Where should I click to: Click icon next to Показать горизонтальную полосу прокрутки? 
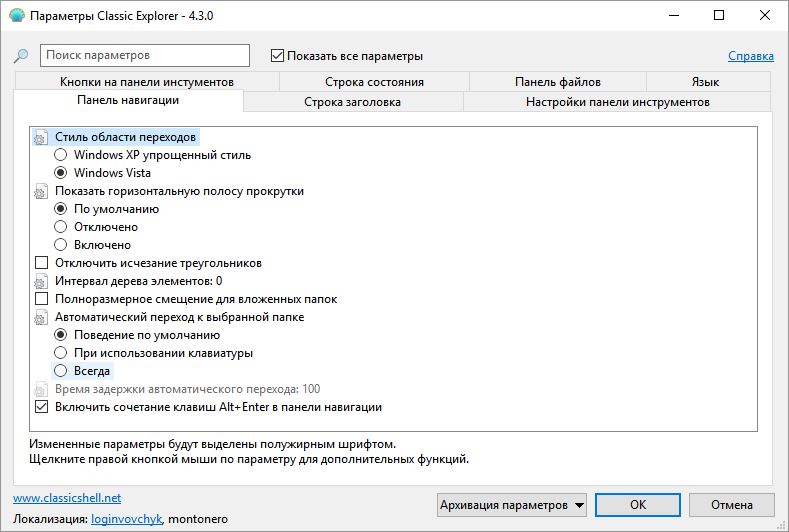click(x=41, y=192)
